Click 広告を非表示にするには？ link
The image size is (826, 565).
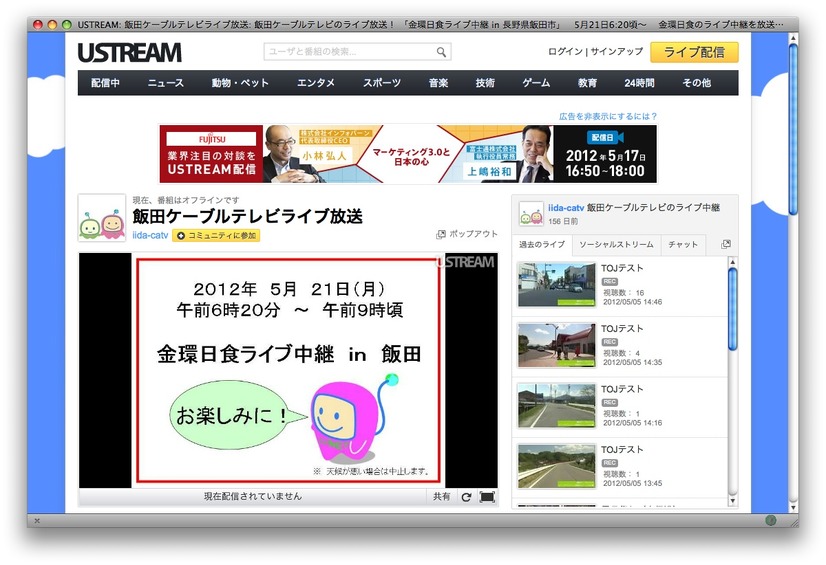[x=608, y=116]
